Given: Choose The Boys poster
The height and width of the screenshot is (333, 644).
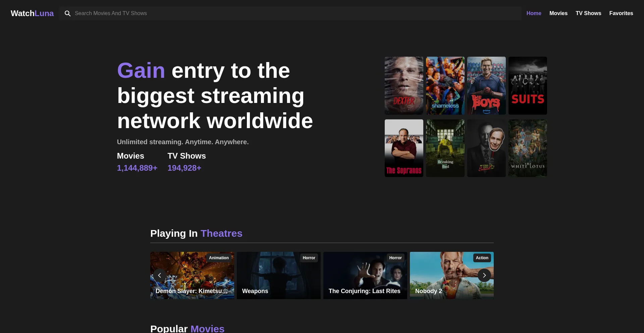Looking at the screenshot, I should click(x=486, y=86).
